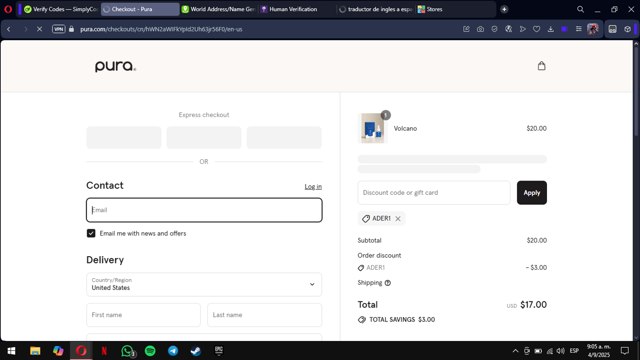Click the Apply discount button
This screenshot has height=360, width=640.
(531, 193)
